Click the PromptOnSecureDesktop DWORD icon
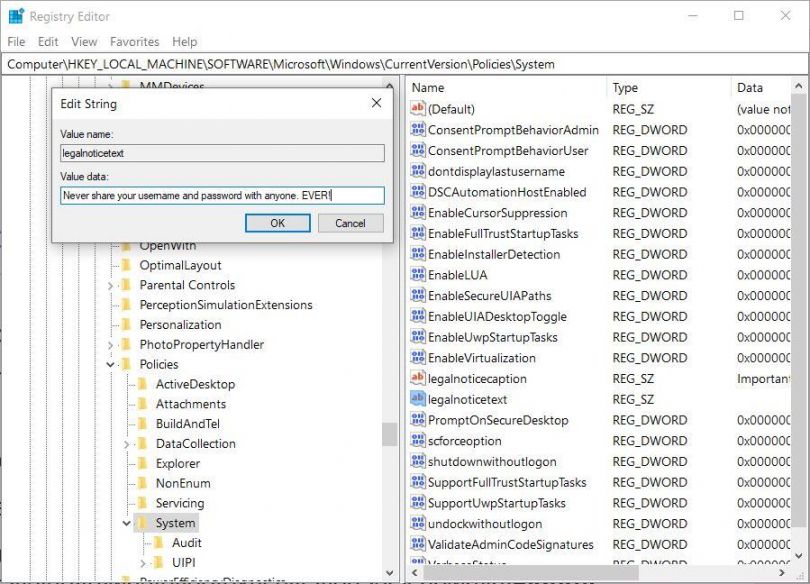 tap(416, 420)
